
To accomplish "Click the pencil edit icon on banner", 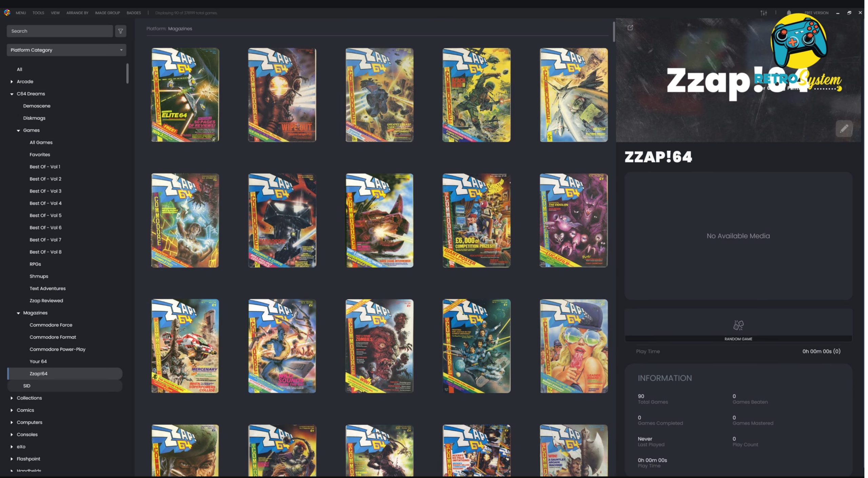I will coord(844,128).
